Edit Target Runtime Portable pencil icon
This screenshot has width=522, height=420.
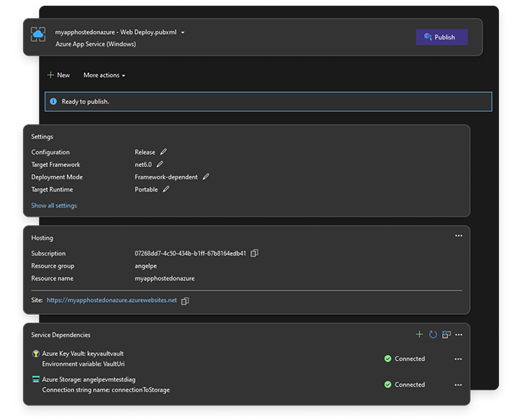[x=166, y=189]
